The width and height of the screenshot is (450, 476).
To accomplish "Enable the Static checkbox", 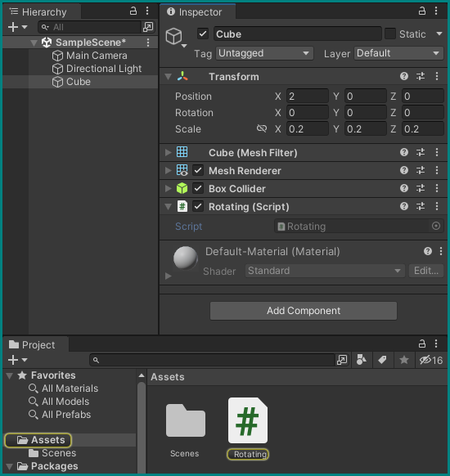I will (x=390, y=34).
